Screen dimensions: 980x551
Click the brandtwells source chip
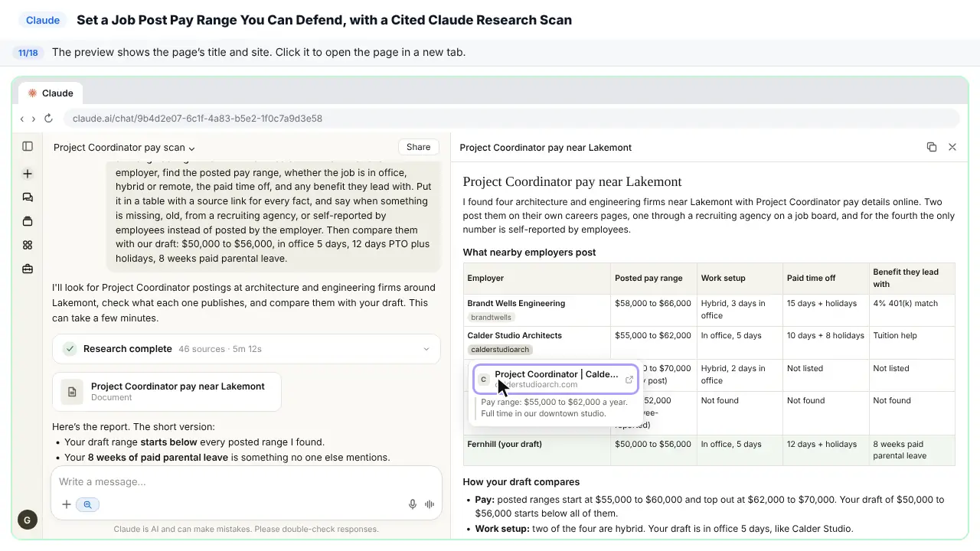point(491,317)
